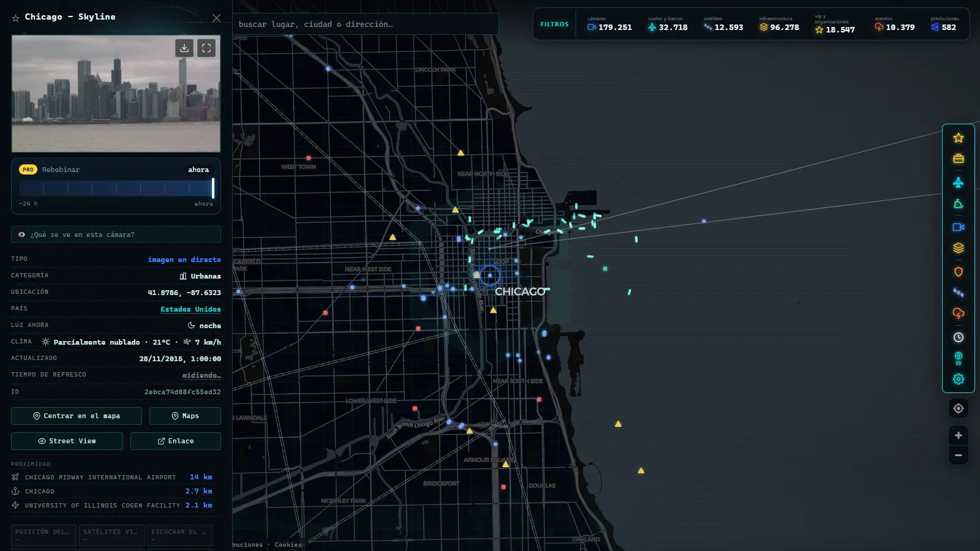Click Centrar en el mapa button
Viewport: 980px width, 551px height.
pos(77,416)
